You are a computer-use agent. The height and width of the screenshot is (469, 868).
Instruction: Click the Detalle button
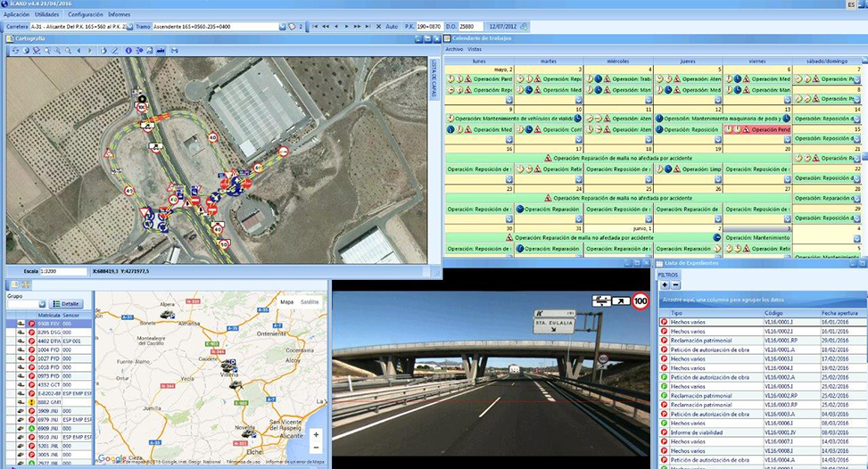coord(67,304)
